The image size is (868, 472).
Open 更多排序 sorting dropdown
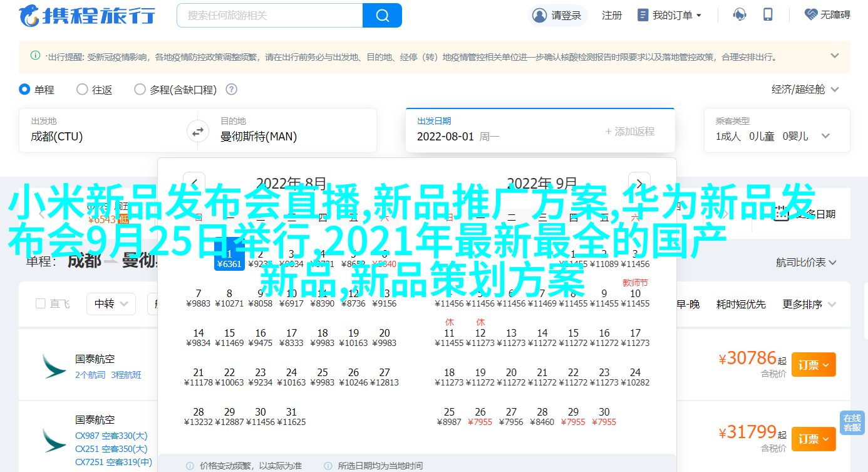(x=810, y=304)
